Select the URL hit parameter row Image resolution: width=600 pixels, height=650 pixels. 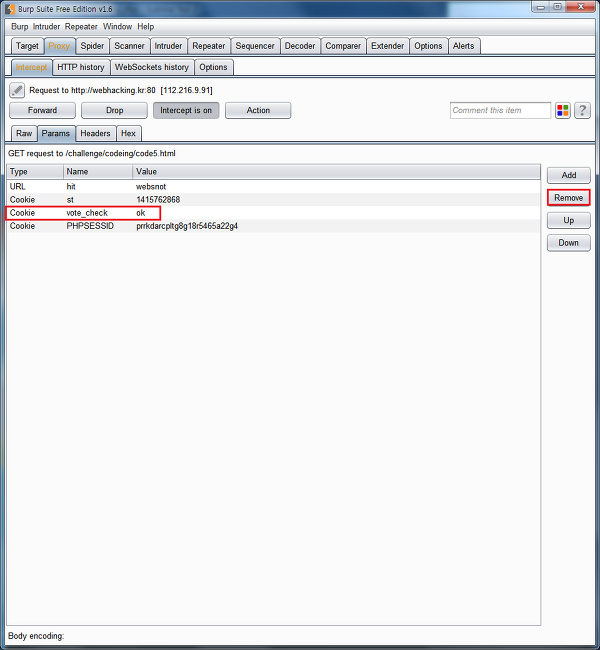click(x=273, y=187)
